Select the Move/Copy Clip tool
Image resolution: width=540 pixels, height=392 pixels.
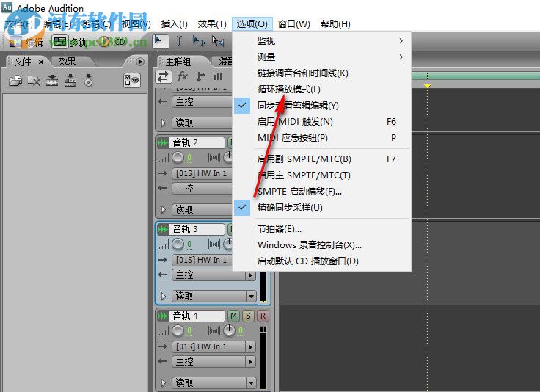[x=199, y=41]
